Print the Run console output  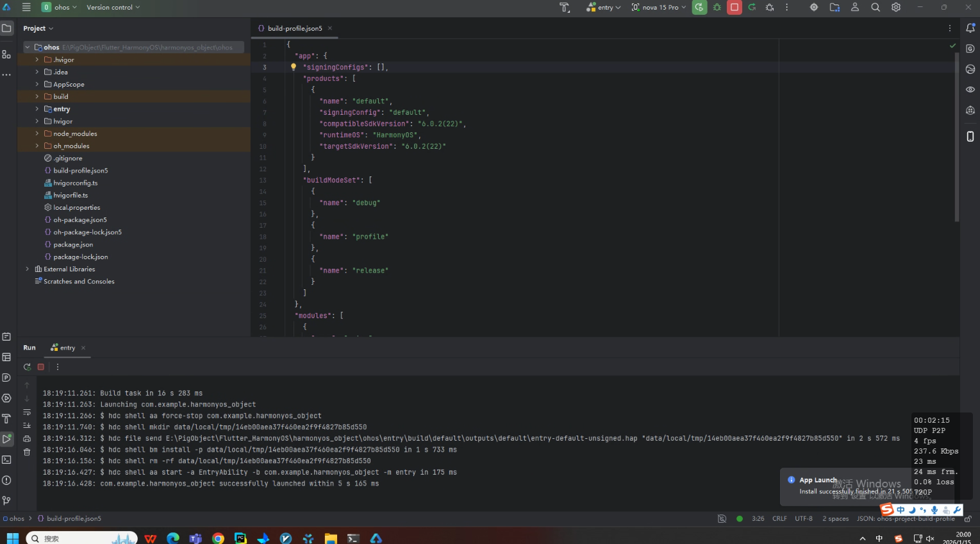point(27,439)
